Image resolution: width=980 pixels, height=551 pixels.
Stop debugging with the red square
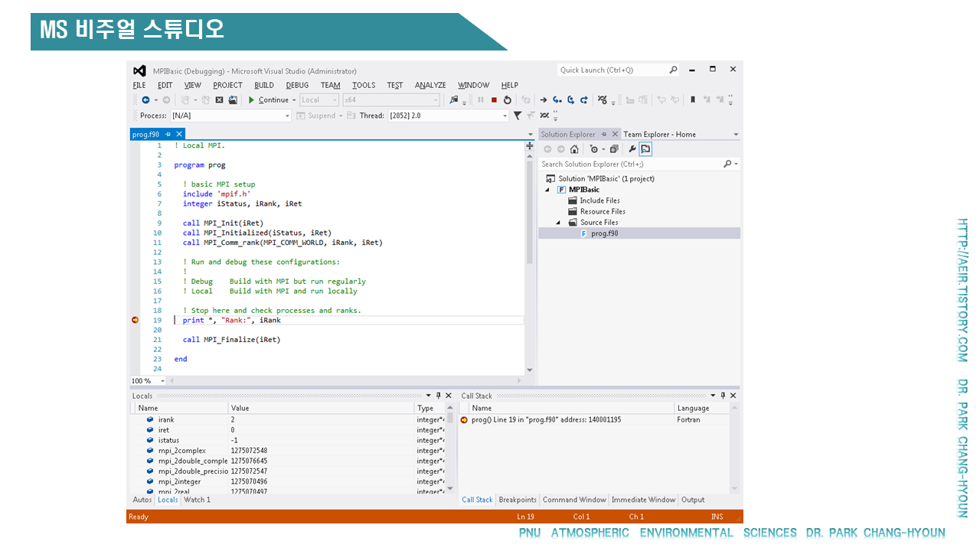494,99
